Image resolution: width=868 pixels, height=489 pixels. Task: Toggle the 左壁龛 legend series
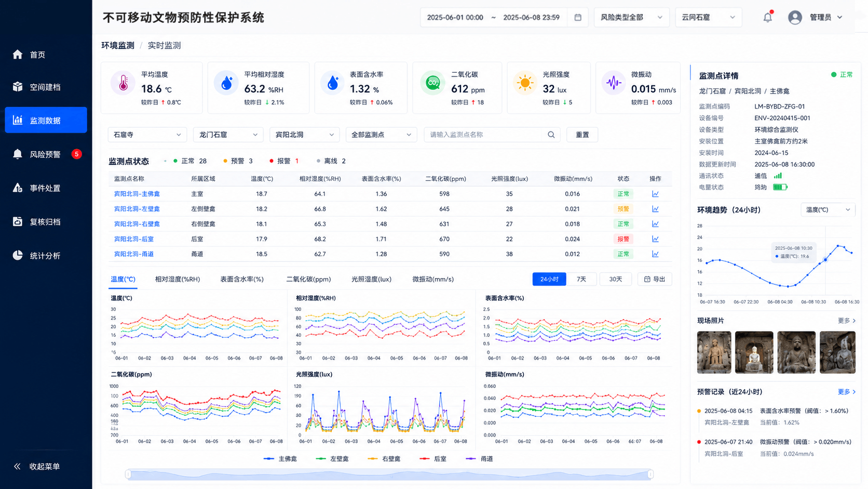click(332, 459)
